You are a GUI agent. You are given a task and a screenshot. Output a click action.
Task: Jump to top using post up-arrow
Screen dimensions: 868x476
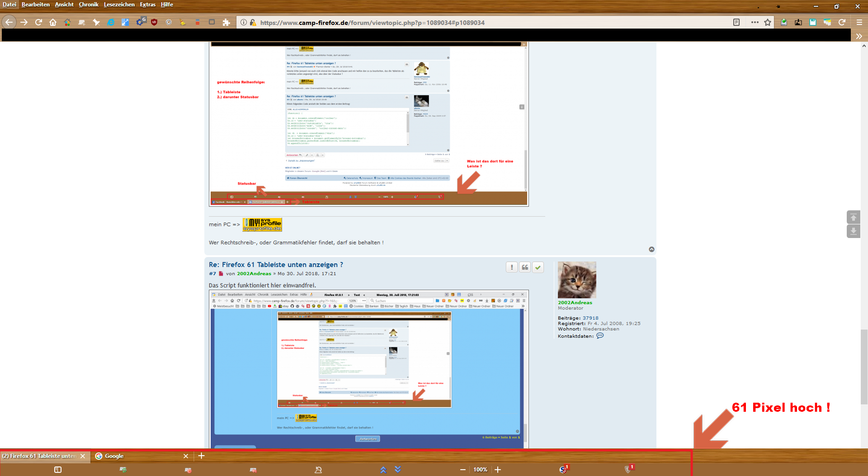(x=651, y=249)
